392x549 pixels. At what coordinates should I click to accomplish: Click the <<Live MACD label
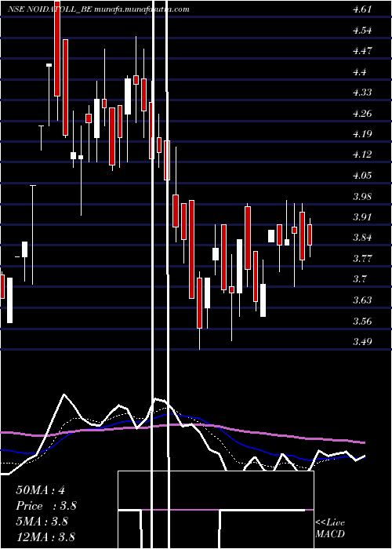tap(330, 529)
